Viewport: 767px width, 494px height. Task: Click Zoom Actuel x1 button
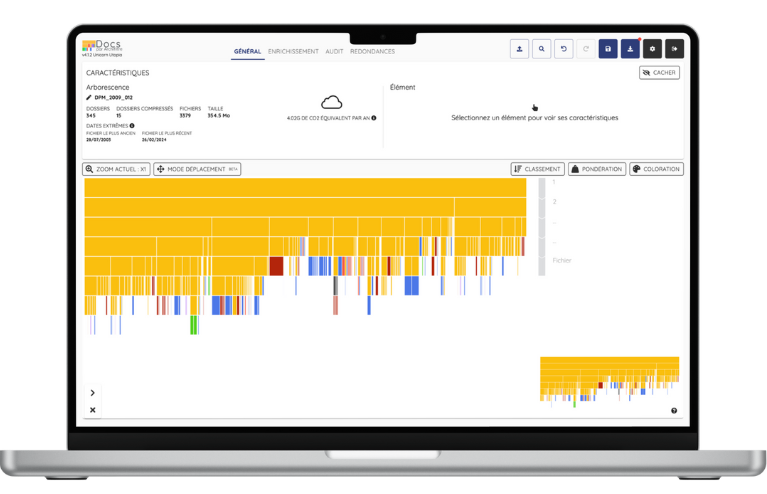pyautogui.click(x=116, y=169)
